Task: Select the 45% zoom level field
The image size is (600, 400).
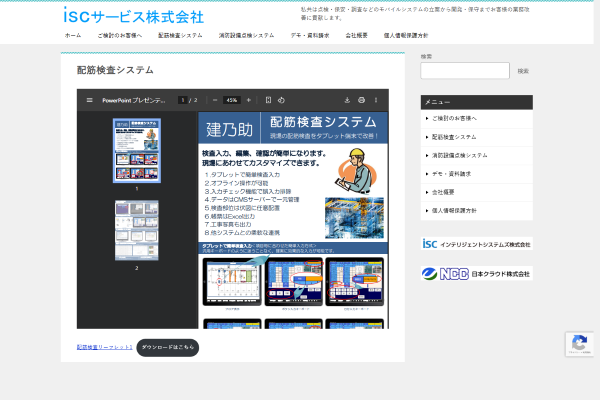Action: [x=232, y=100]
